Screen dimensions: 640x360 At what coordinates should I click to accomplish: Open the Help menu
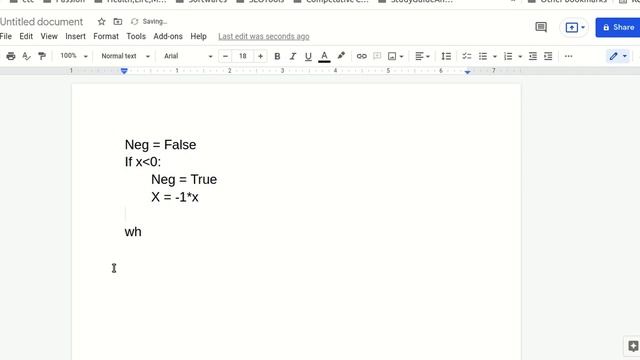198,36
